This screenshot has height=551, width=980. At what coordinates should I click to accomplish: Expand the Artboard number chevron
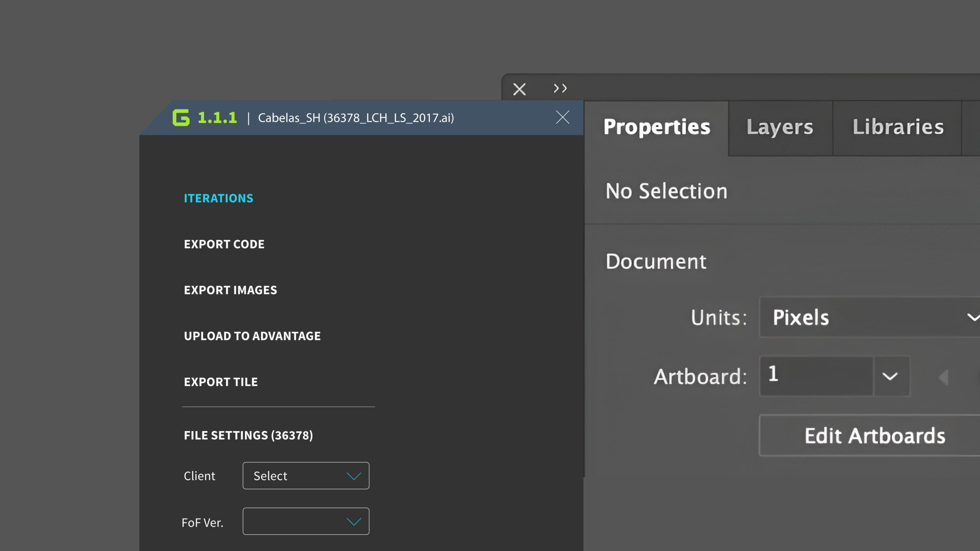tap(890, 377)
